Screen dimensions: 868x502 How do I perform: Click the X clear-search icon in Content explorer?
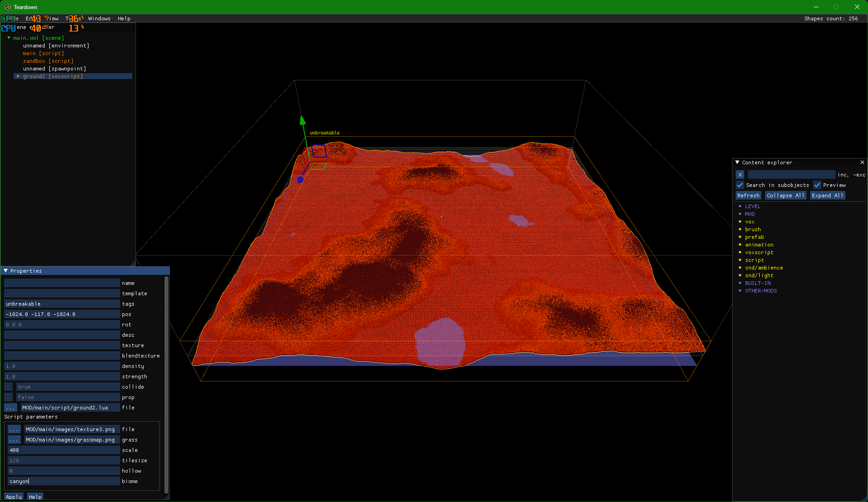740,175
